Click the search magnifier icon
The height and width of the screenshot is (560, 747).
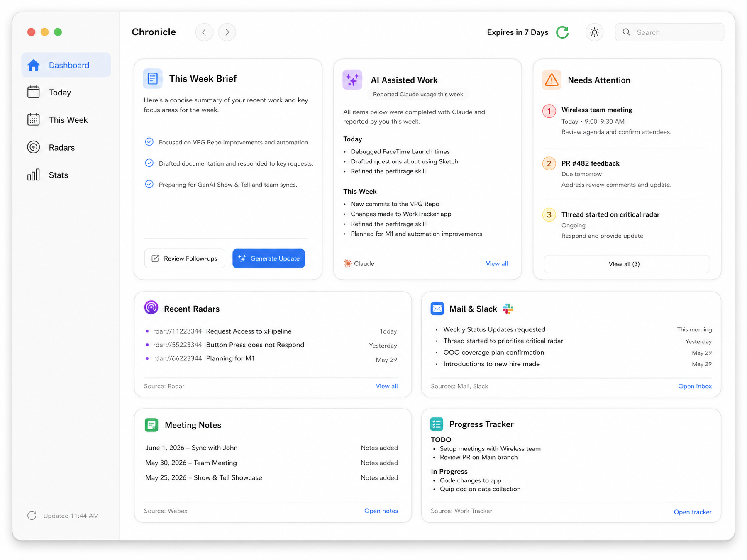tap(627, 32)
